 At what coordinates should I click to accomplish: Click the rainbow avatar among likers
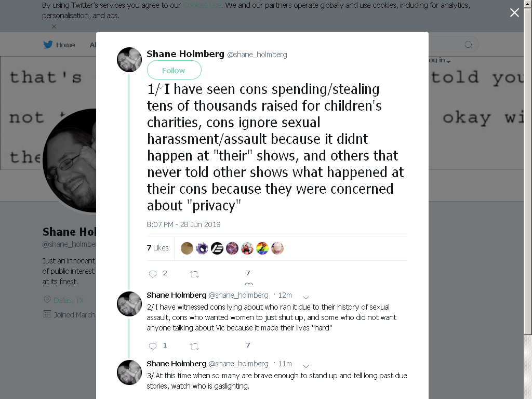pos(262,248)
